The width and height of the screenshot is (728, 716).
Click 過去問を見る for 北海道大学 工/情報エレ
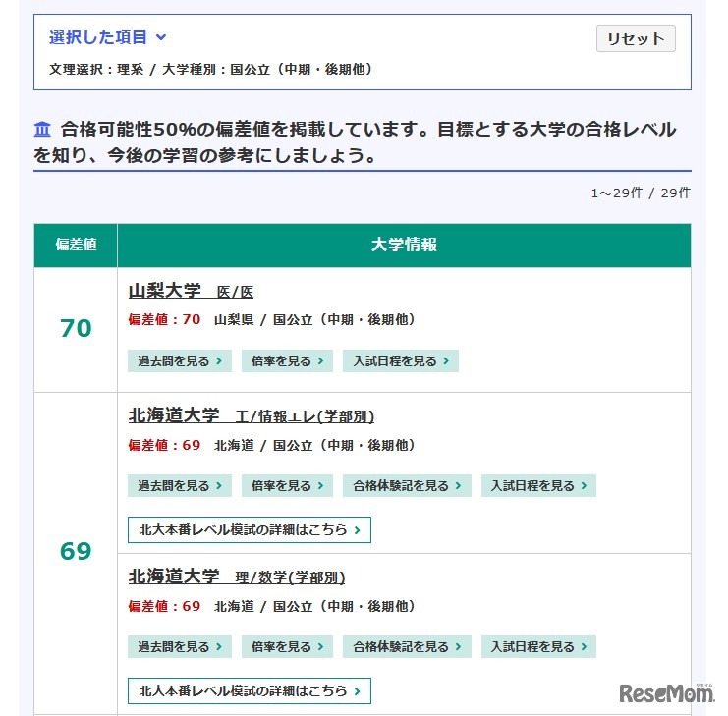pyautogui.click(x=180, y=486)
